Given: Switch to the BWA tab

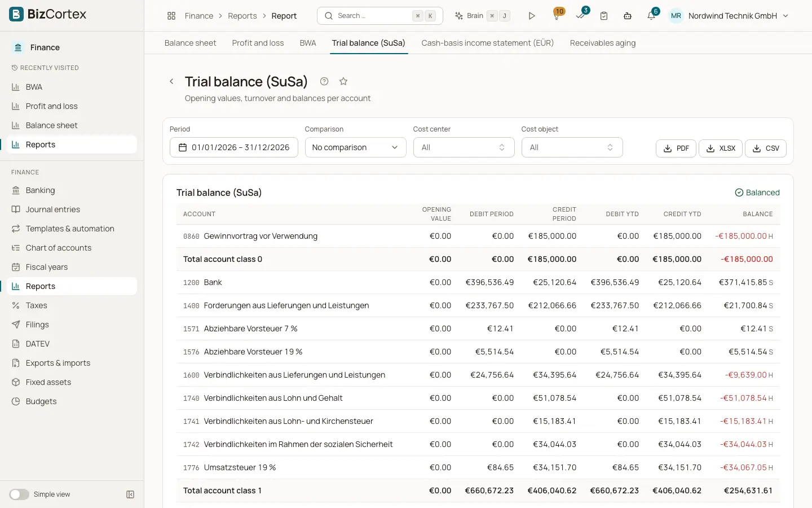Looking at the screenshot, I should 308,43.
